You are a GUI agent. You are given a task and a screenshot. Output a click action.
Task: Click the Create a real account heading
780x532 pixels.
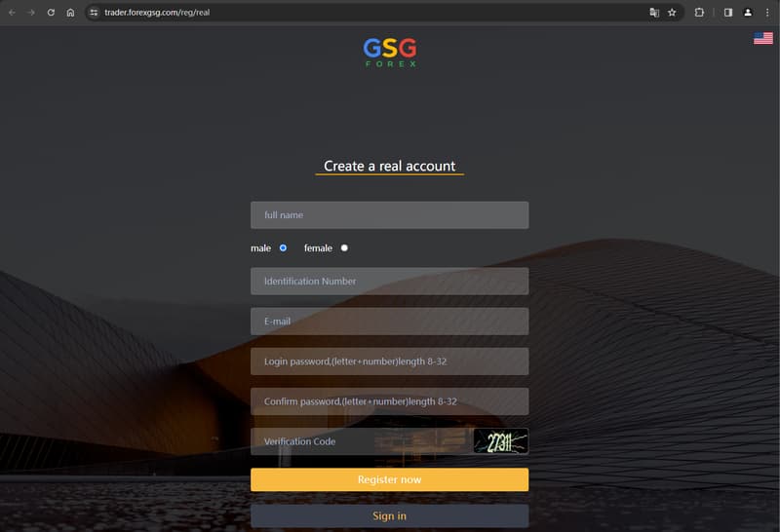coord(389,166)
